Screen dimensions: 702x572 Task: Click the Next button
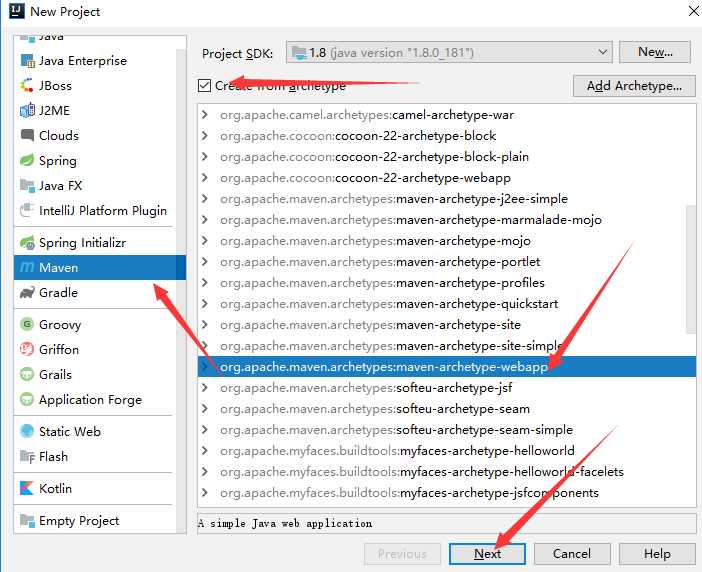(x=487, y=554)
